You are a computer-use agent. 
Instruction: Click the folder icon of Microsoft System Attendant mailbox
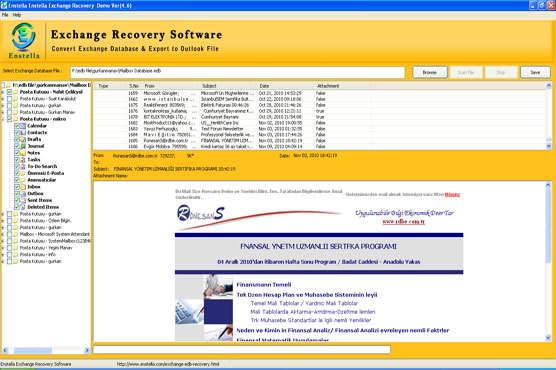click(x=16, y=234)
